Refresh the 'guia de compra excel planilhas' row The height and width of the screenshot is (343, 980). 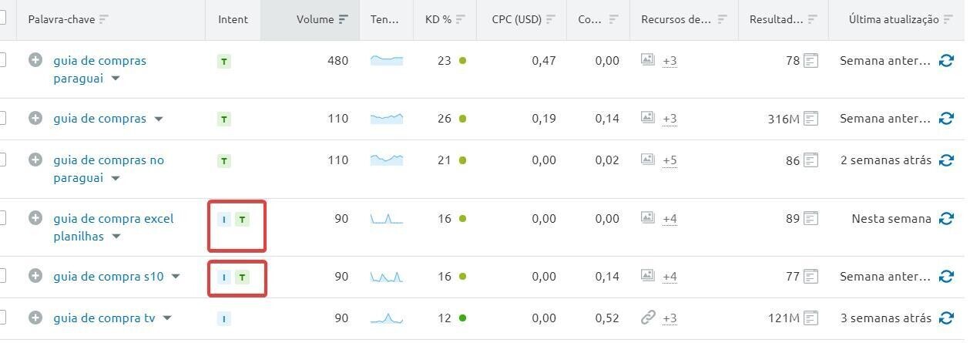946,219
